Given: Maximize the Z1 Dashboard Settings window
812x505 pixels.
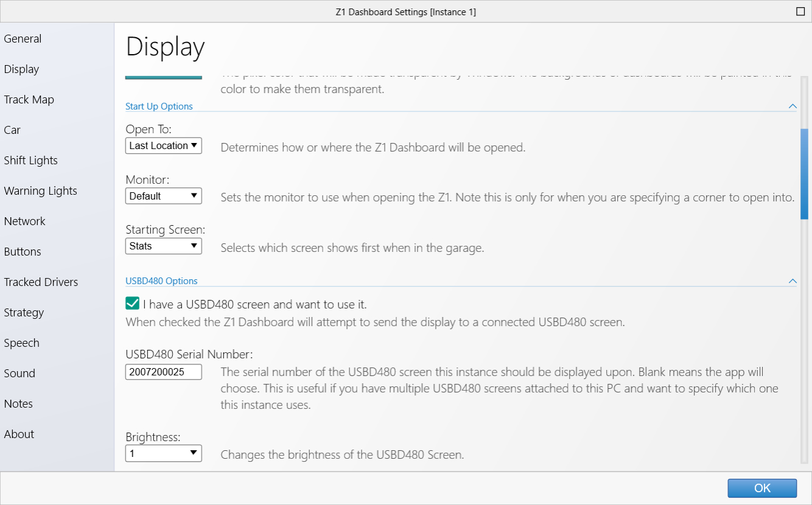Looking at the screenshot, I should point(800,12).
